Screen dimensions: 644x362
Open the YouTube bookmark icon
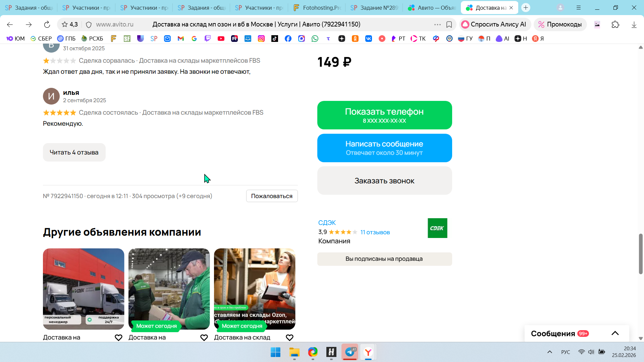click(221, 39)
